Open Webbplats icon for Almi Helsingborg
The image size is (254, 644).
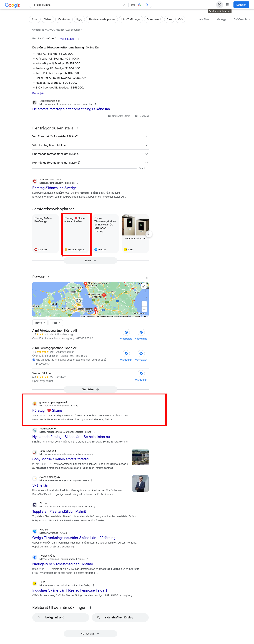click(126, 332)
